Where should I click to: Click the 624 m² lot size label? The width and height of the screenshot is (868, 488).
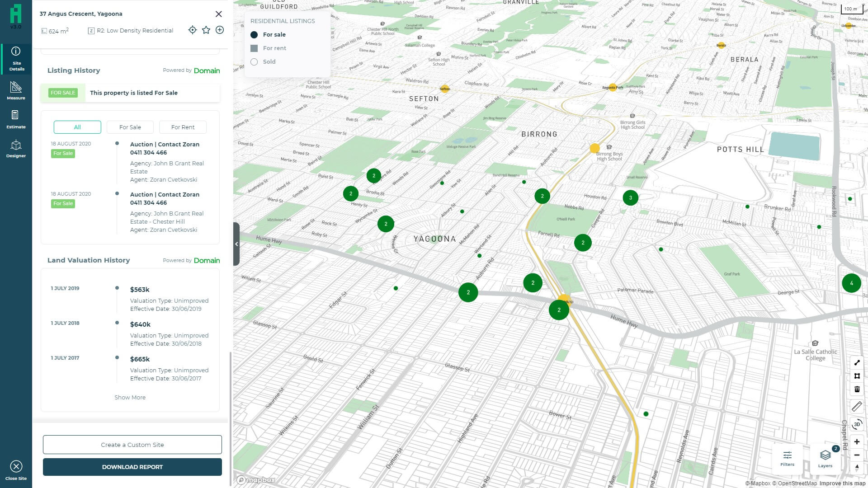click(x=55, y=31)
